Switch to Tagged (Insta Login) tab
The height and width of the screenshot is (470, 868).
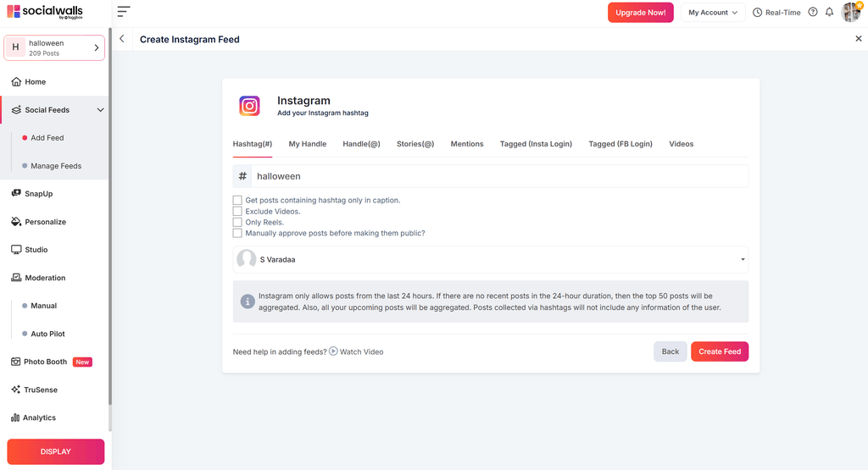[x=536, y=144]
